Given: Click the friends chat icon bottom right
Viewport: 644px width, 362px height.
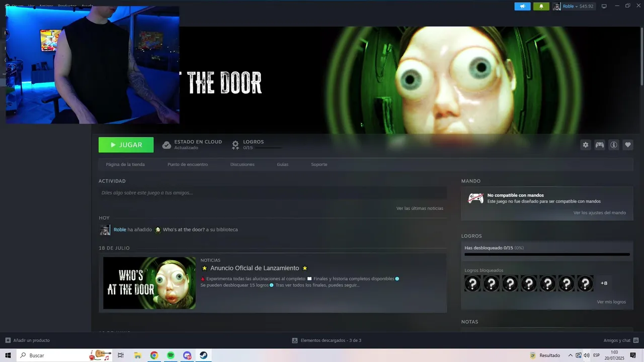Looking at the screenshot, I should point(636,340).
